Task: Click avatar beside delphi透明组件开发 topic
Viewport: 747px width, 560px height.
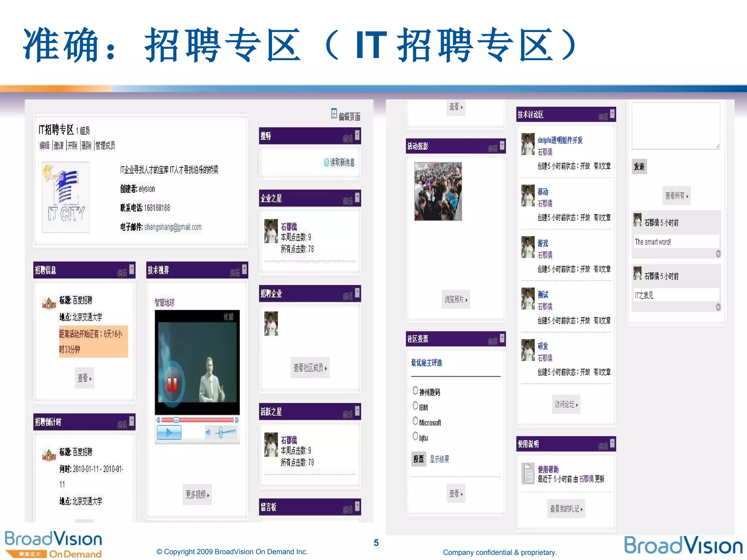Action: tap(528, 144)
